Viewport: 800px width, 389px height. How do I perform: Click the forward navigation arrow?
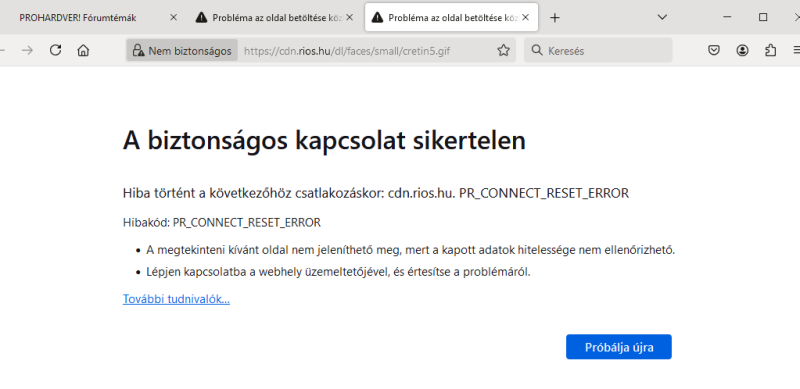point(27,50)
